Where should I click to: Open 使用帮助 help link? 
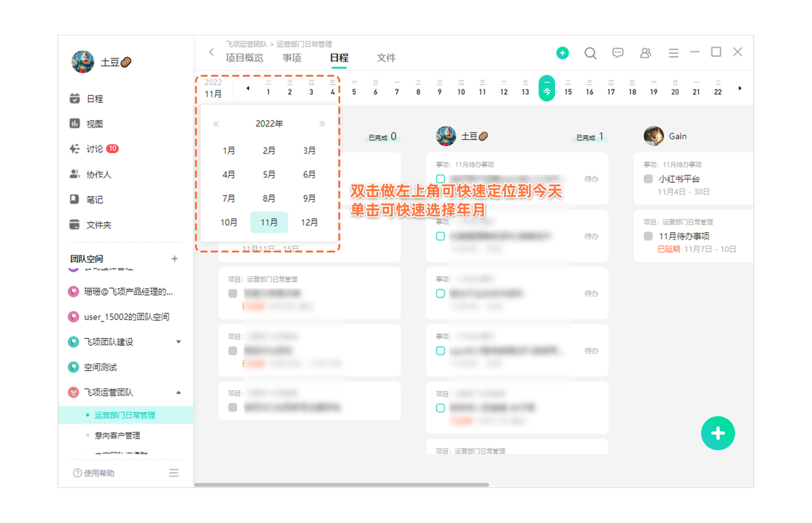(95, 473)
